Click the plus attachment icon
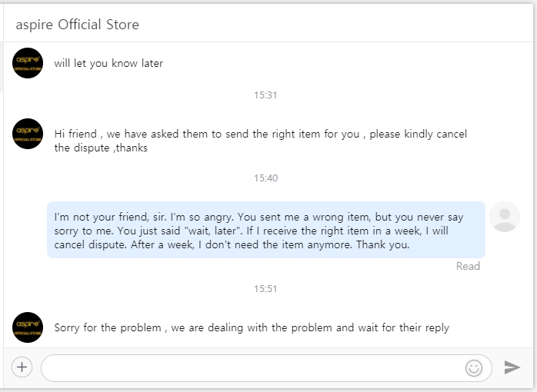 tap(22, 367)
